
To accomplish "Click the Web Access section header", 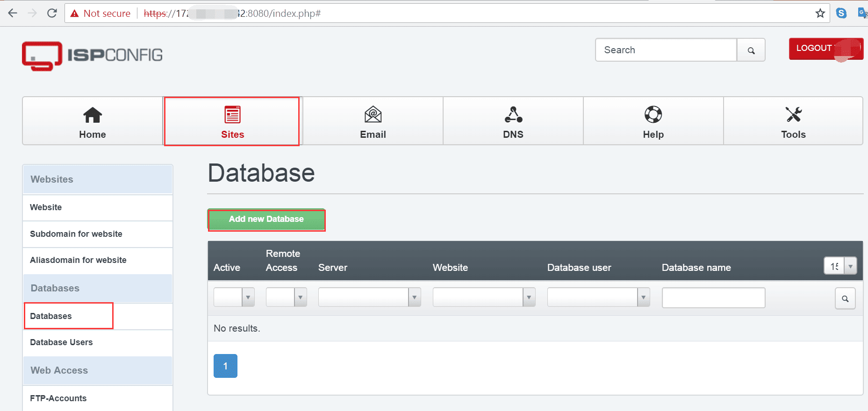I will pyautogui.click(x=98, y=370).
